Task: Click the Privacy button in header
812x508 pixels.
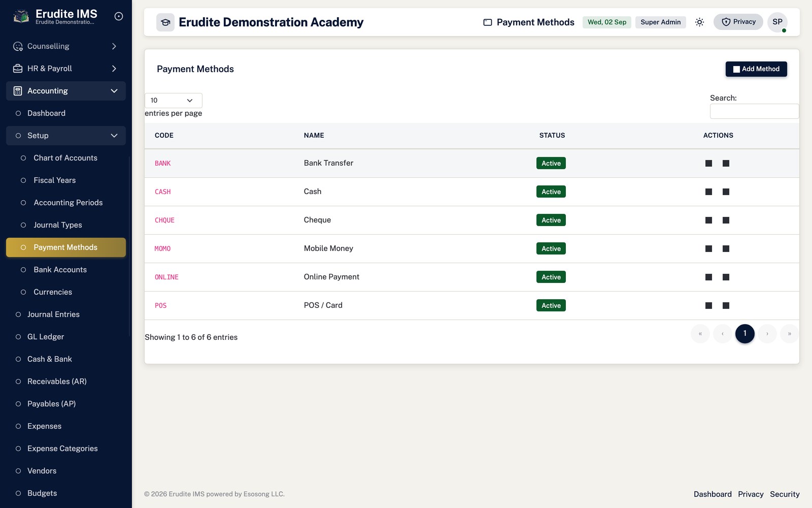Action: pyautogui.click(x=738, y=22)
